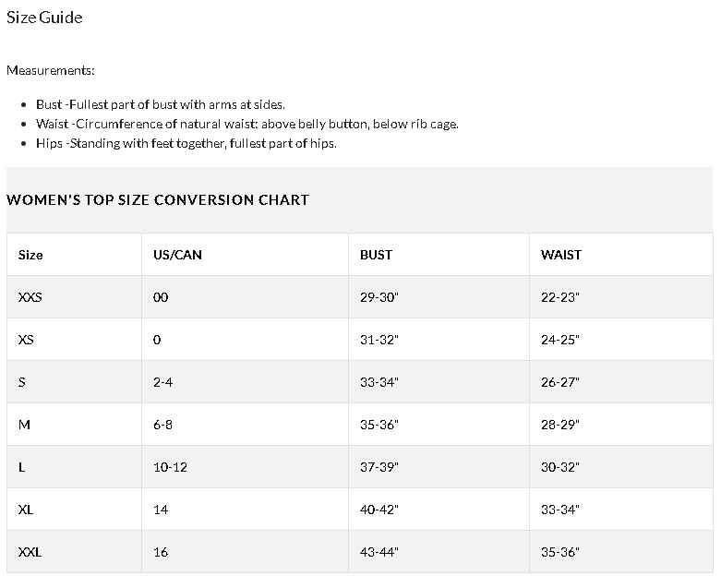Image resolution: width=721 pixels, height=588 pixels.
Task: Click the Measurements label
Action: [51, 70]
